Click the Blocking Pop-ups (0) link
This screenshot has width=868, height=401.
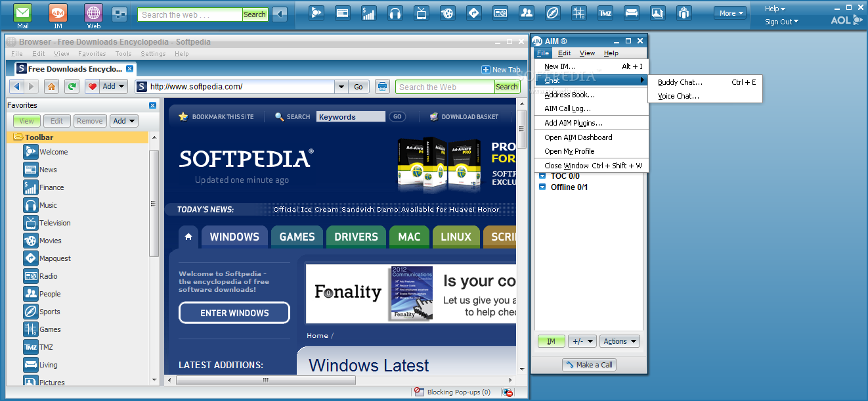click(x=458, y=392)
